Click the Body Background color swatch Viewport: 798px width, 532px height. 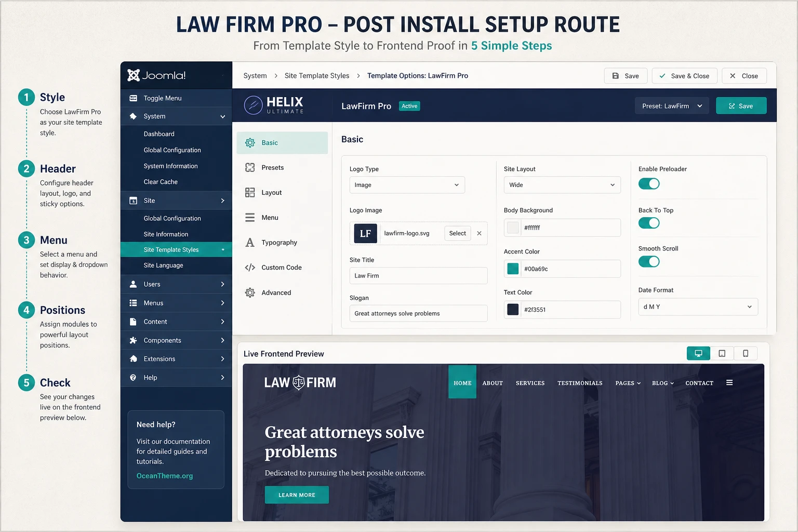[513, 228]
